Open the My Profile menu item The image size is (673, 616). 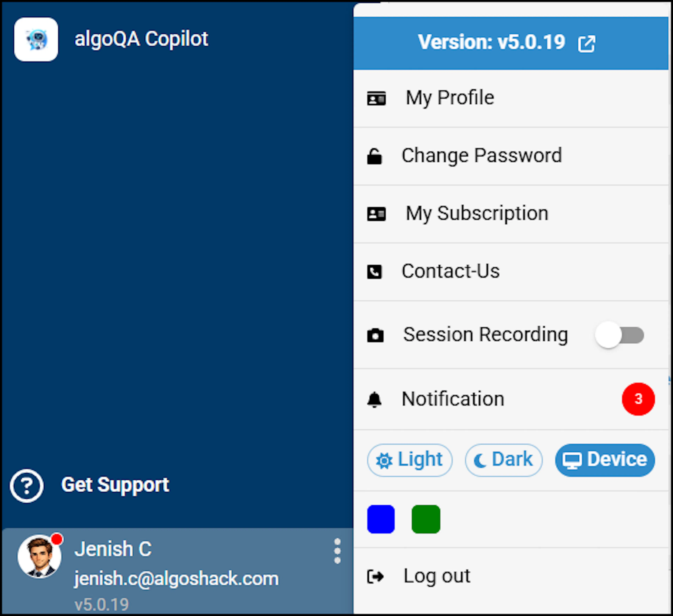coord(511,98)
